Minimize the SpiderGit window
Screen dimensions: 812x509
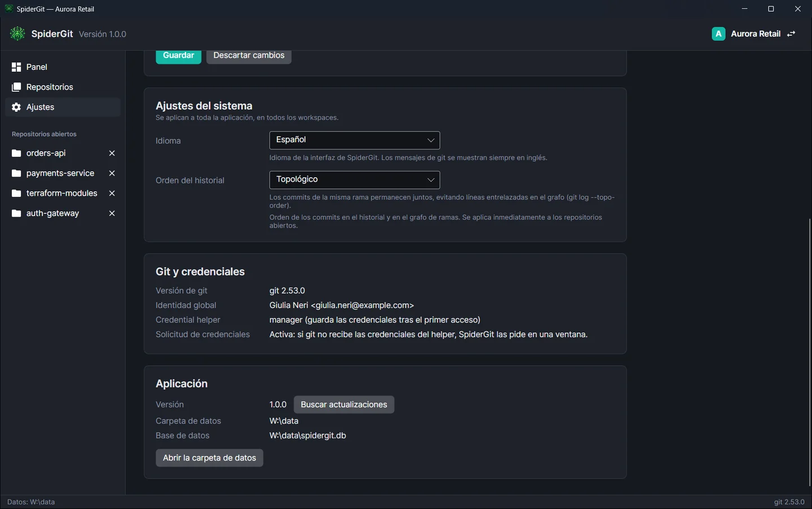(x=744, y=9)
